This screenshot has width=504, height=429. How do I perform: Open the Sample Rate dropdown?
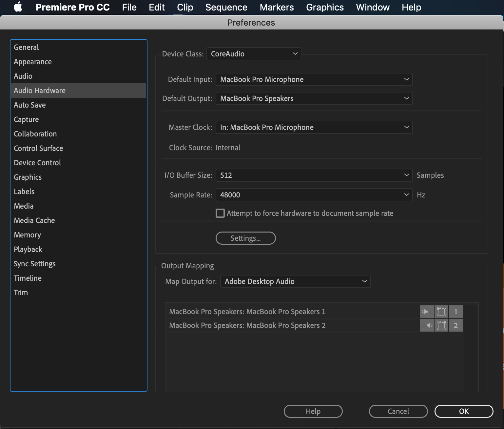point(314,195)
